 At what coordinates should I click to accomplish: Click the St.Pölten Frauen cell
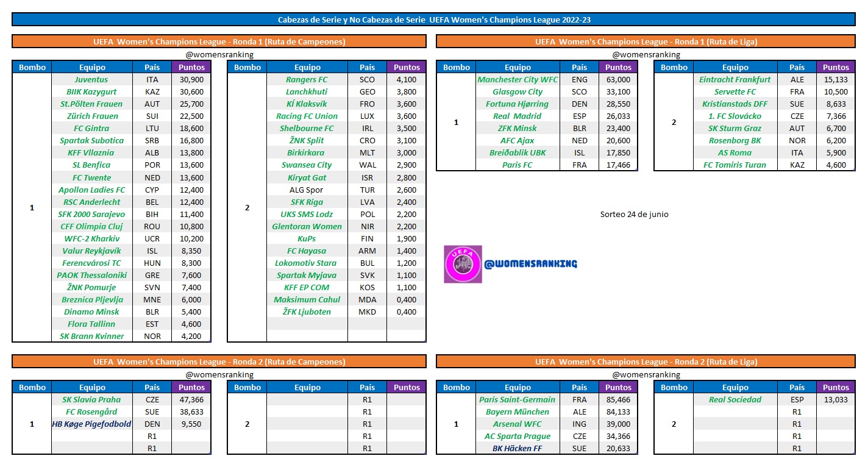[x=92, y=104]
